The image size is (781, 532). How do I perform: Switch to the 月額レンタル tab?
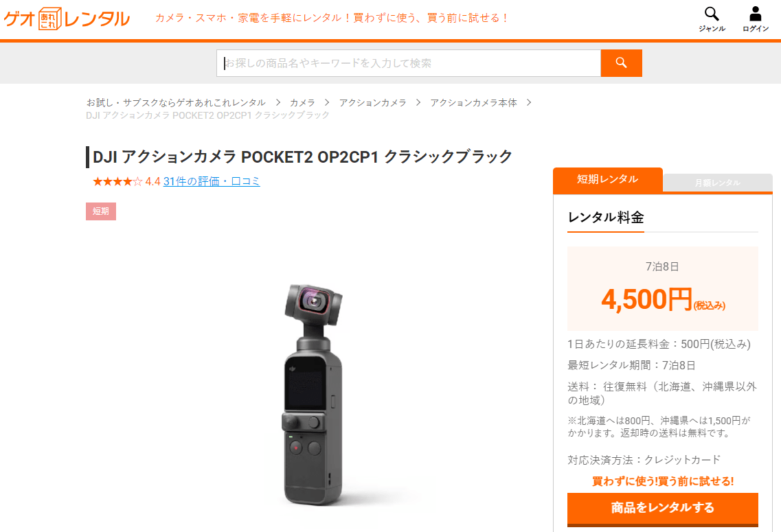717,183
